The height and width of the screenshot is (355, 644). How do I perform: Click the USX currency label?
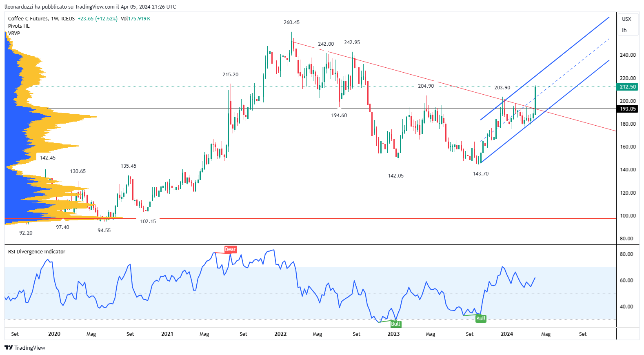tap(626, 19)
